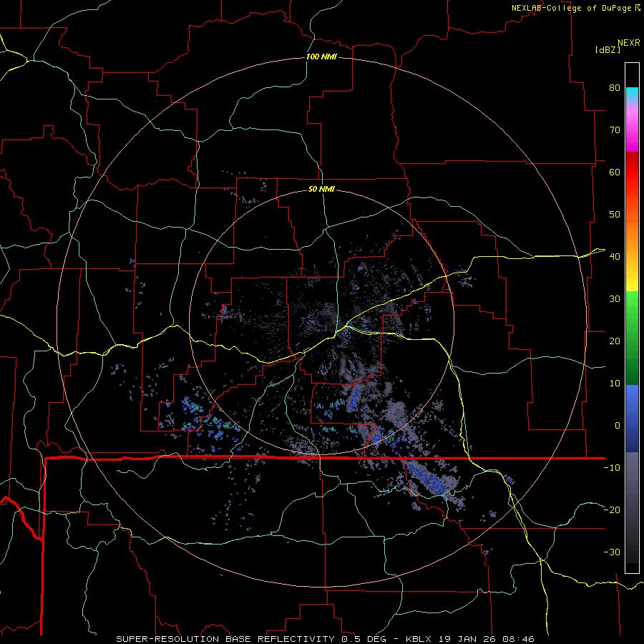Image resolution: width=644 pixels, height=644 pixels.
Task: Click the 0 value on the dBZ scale
Action: tap(618, 426)
